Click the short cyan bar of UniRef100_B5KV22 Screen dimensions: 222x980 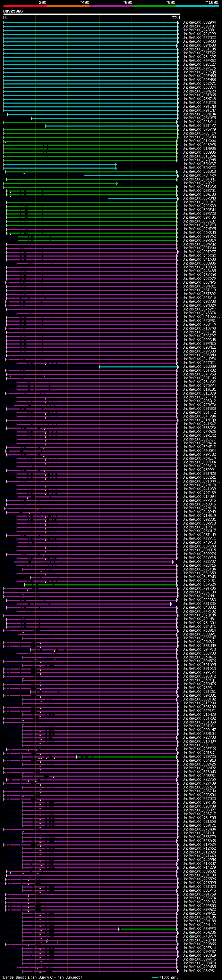point(60,168)
